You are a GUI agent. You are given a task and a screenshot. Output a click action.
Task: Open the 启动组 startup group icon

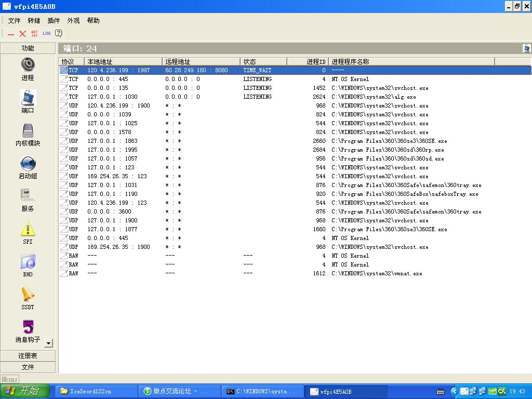pyautogui.click(x=28, y=164)
